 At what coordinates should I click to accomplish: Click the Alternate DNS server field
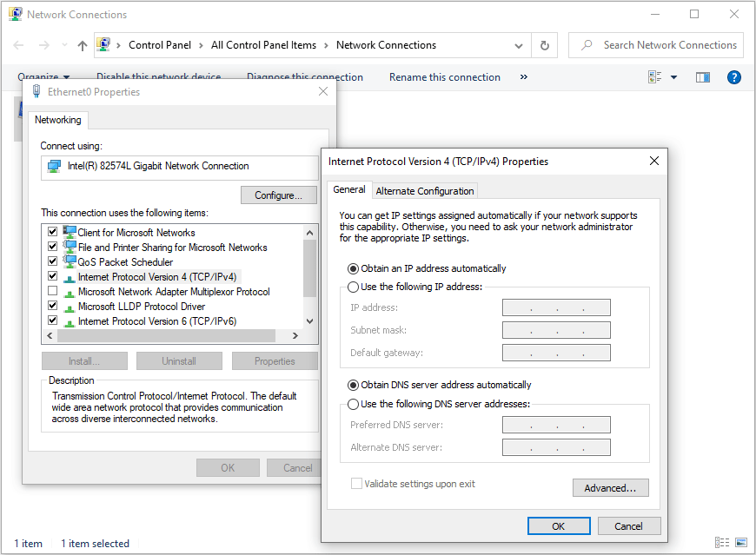[x=556, y=447]
